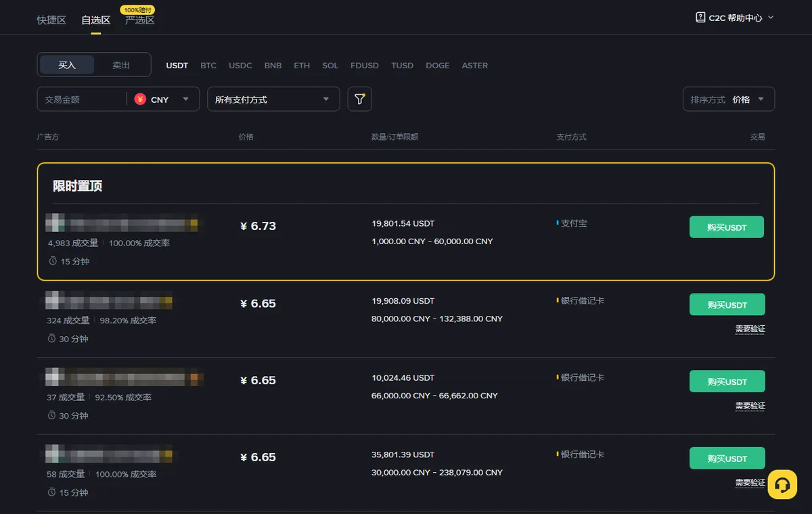Buy USDT from the 10,024.46 USDT ad

(727, 381)
